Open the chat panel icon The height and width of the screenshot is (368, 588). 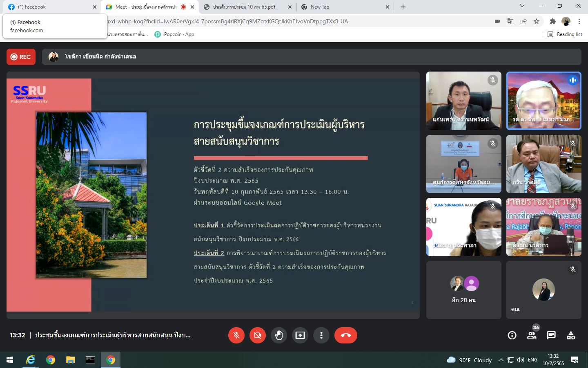click(x=551, y=335)
